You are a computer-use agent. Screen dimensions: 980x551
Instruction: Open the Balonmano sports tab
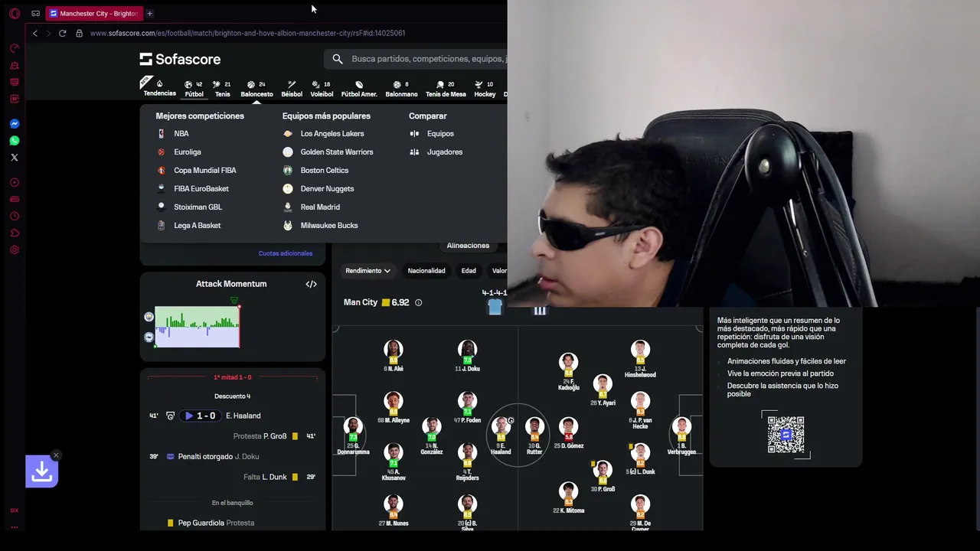(401, 89)
